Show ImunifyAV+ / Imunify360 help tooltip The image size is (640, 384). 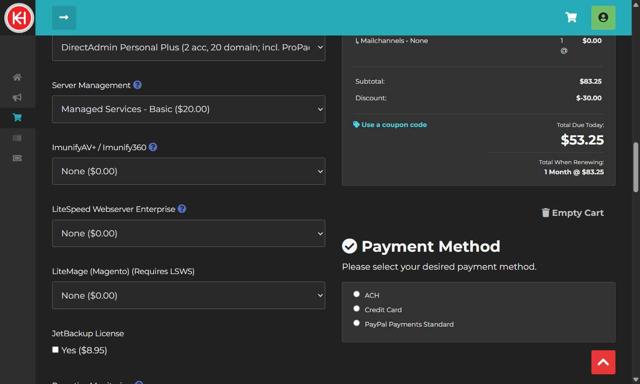153,147
